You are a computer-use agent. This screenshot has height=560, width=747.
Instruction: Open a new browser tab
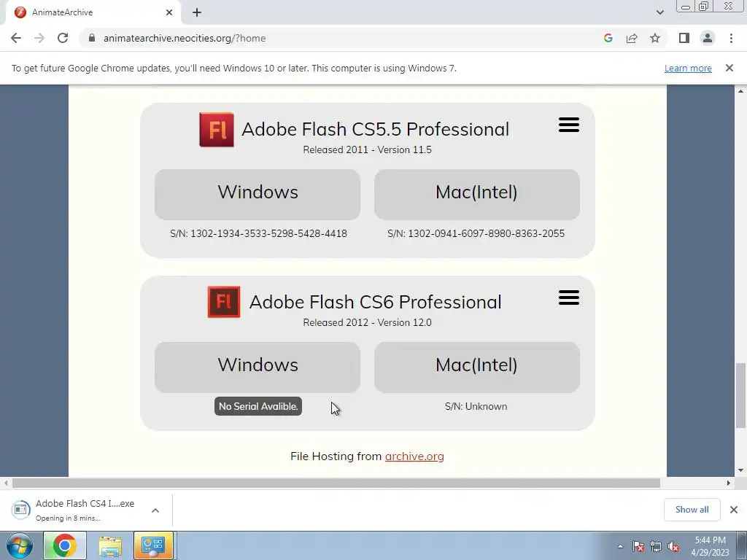(197, 12)
